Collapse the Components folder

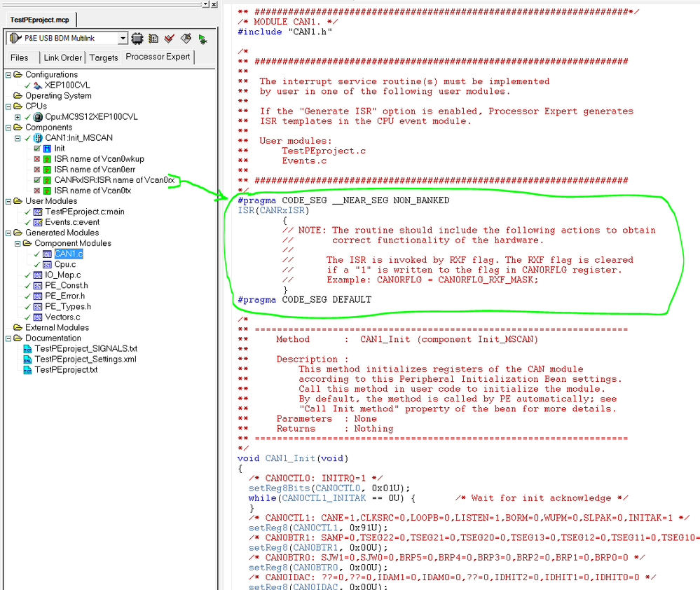coord(8,128)
